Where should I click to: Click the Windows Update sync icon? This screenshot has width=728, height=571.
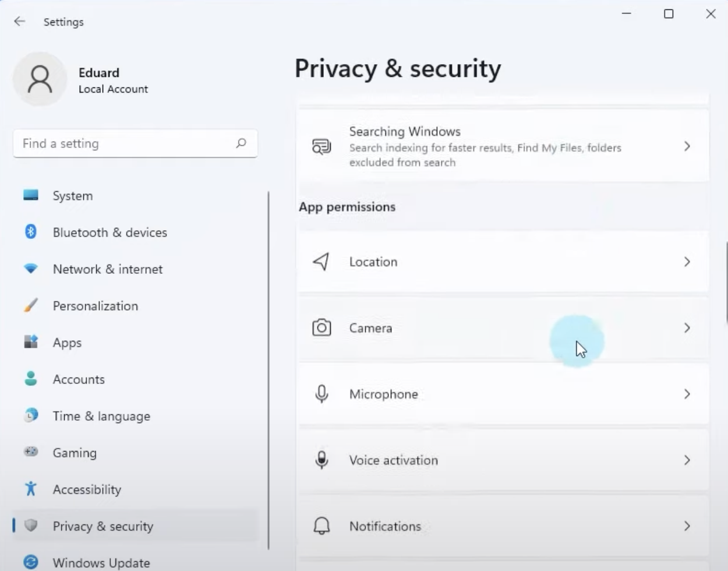pos(31,562)
